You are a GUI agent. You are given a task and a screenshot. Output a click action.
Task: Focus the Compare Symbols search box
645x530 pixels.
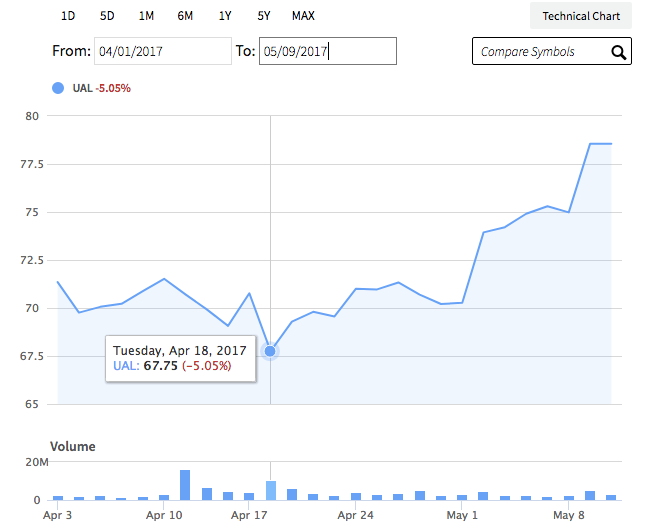pyautogui.click(x=540, y=52)
